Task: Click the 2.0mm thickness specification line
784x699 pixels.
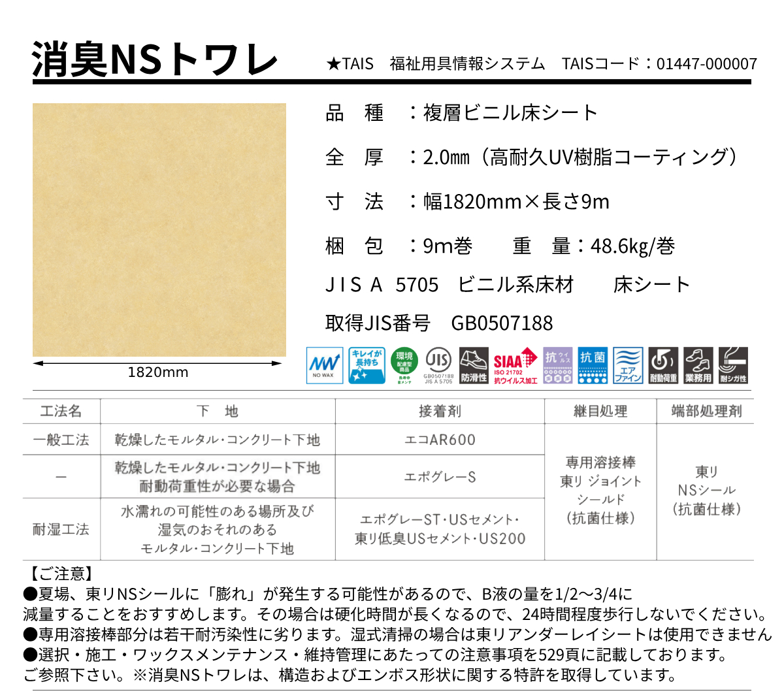Action: point(532,157)
